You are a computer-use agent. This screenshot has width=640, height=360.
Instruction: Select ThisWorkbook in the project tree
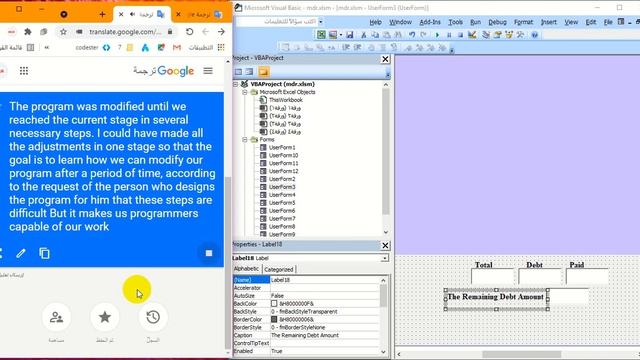click(x=286, y=100)
